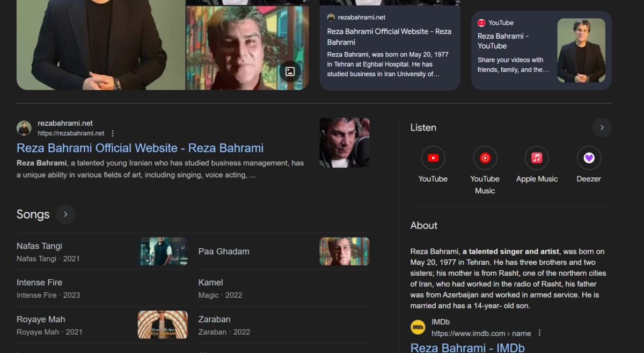The image size is (644, 353).
Task: Open Reza Bahrami Official Website link
Action: (x=140, y=148)
